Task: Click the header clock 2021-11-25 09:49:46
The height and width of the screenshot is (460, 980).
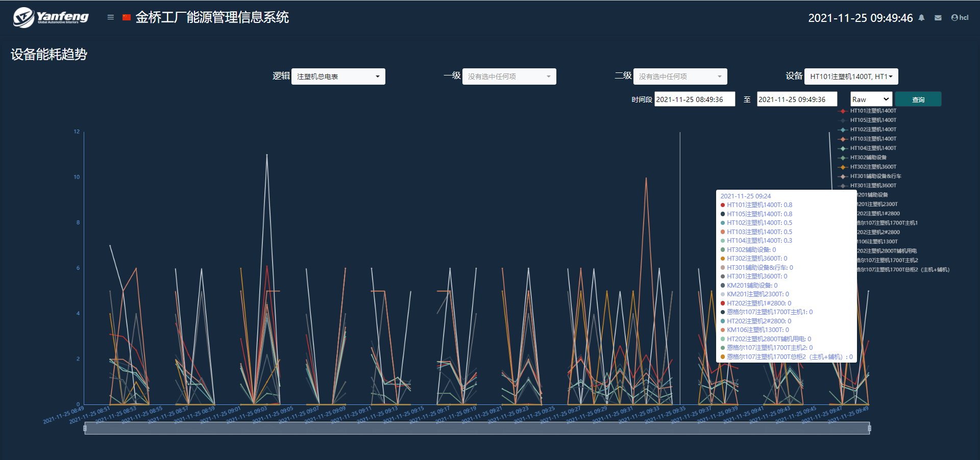Action: (861, 18)
